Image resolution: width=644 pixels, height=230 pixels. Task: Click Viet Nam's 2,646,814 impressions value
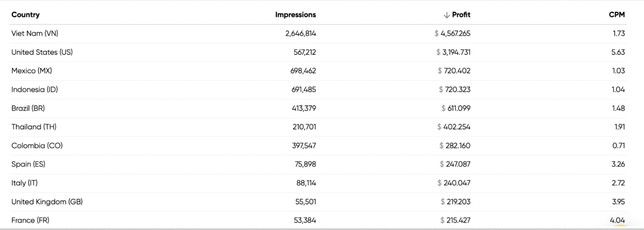pos(301,33)
